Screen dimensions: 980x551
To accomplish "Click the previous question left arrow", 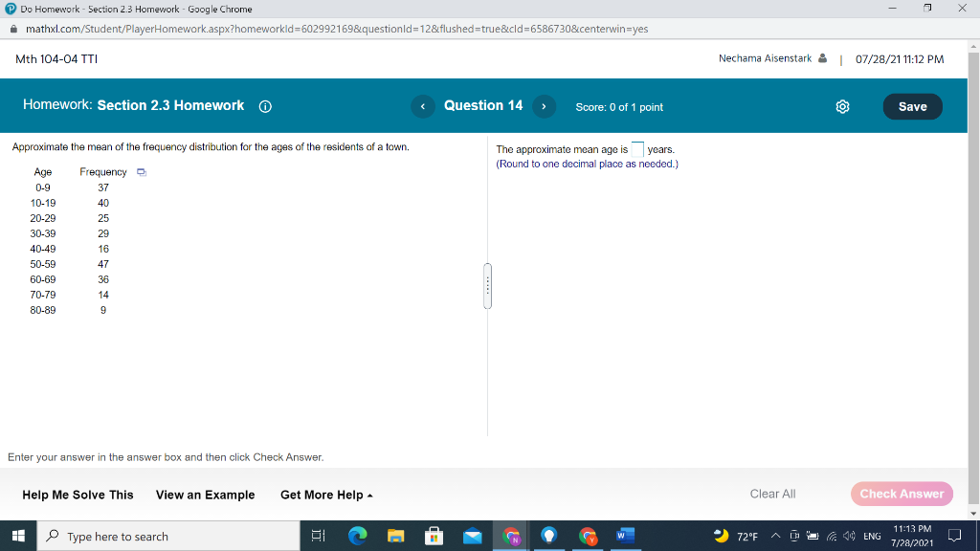I will click(422, 106).
